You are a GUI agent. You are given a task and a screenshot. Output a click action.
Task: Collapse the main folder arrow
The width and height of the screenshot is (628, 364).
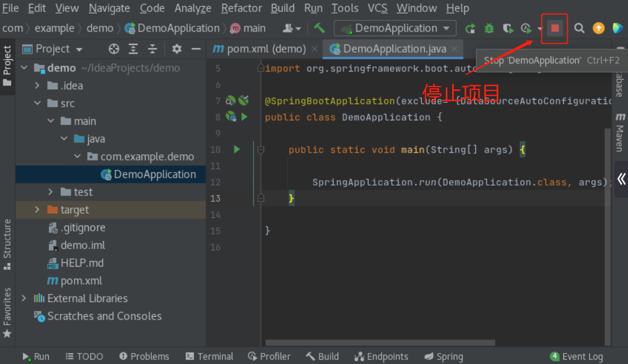(x=51, y=121)
